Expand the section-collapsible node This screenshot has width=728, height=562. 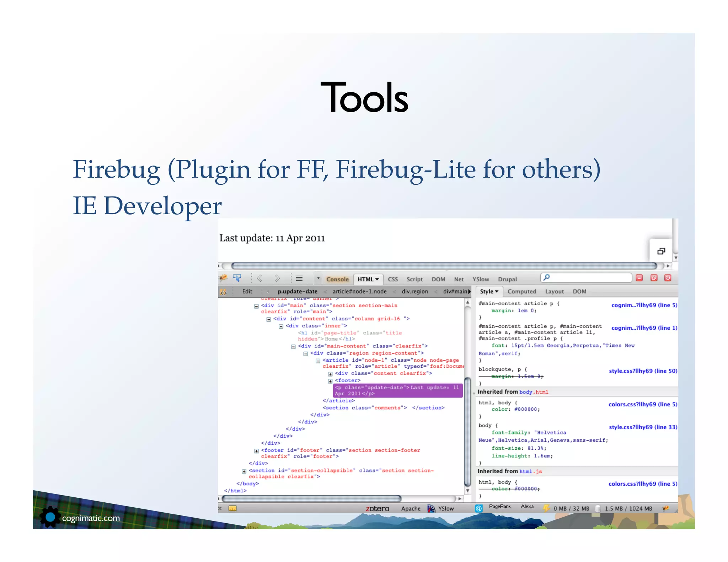(x=244, y=471)
